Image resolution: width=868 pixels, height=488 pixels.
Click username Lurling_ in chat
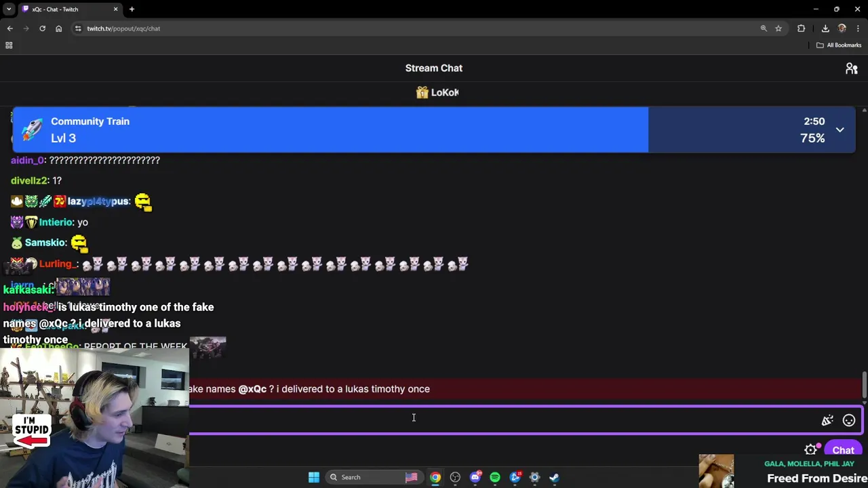58,264
